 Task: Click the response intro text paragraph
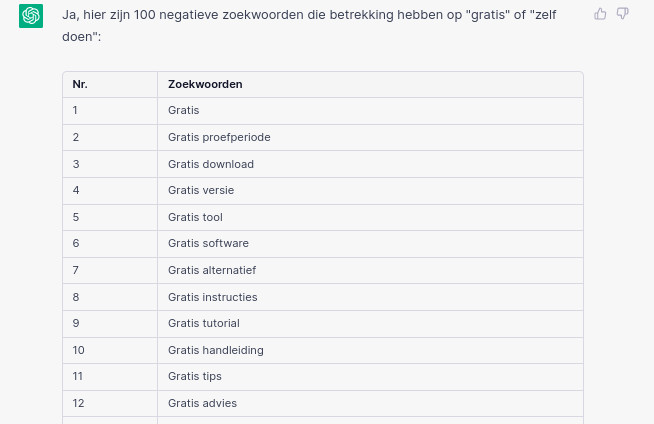pos(309,25)
